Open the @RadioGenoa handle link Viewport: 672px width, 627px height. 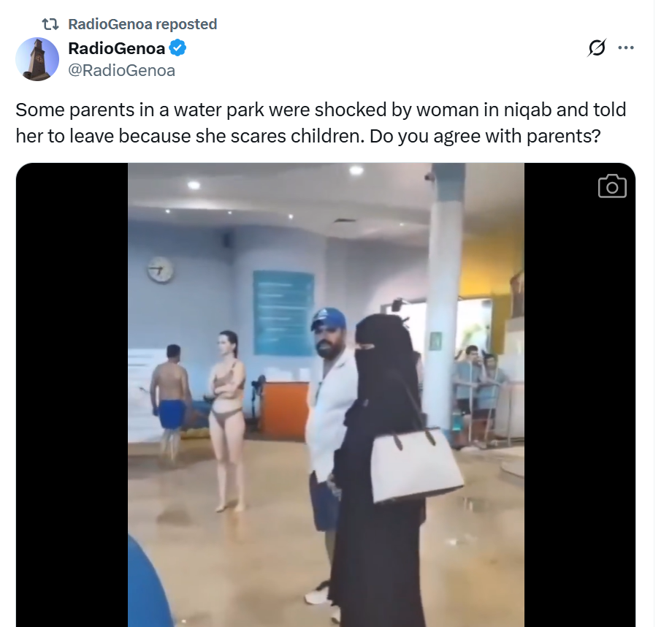(122, 70)
